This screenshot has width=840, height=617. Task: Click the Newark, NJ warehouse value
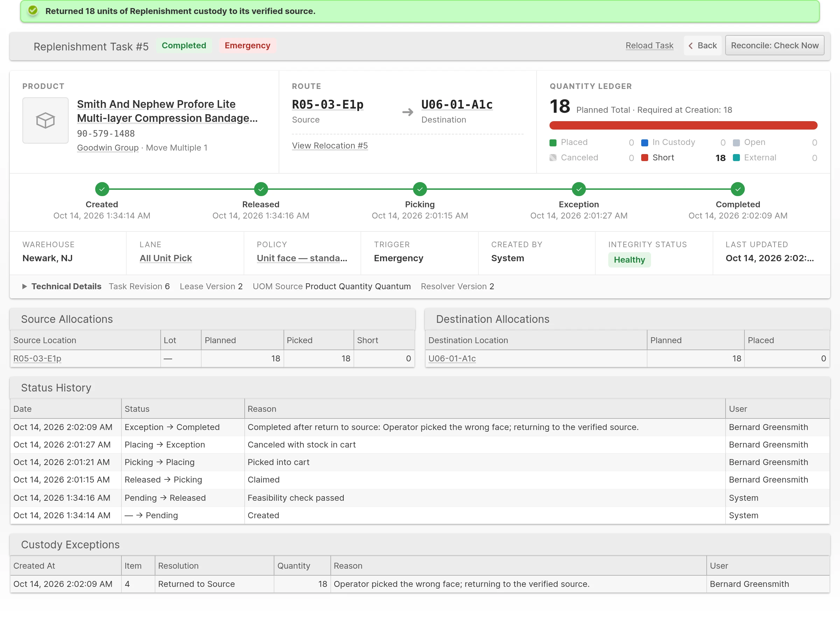coord(47,258)
